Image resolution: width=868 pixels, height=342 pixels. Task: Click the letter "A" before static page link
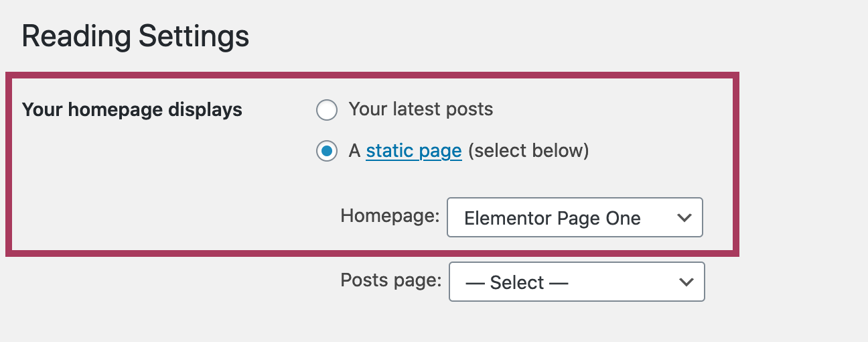[x=354, y=151]
